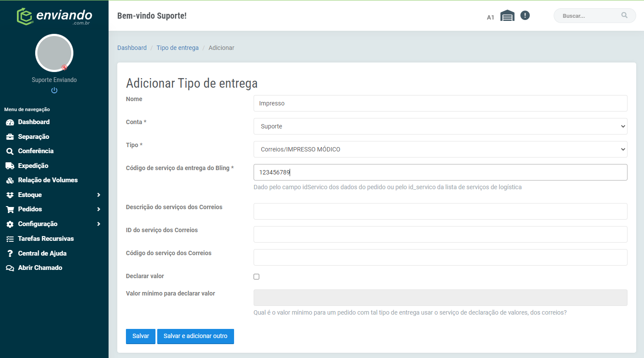Viewport: 644px width, 358px height.
Task: Click Salvar e adicionar outro button
Action: coord(195,336)
